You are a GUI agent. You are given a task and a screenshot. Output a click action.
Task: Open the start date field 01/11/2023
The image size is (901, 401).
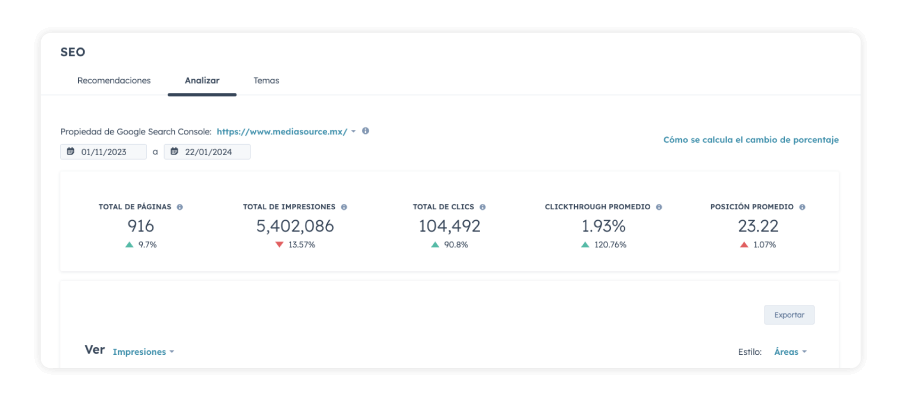coord(103,152)
